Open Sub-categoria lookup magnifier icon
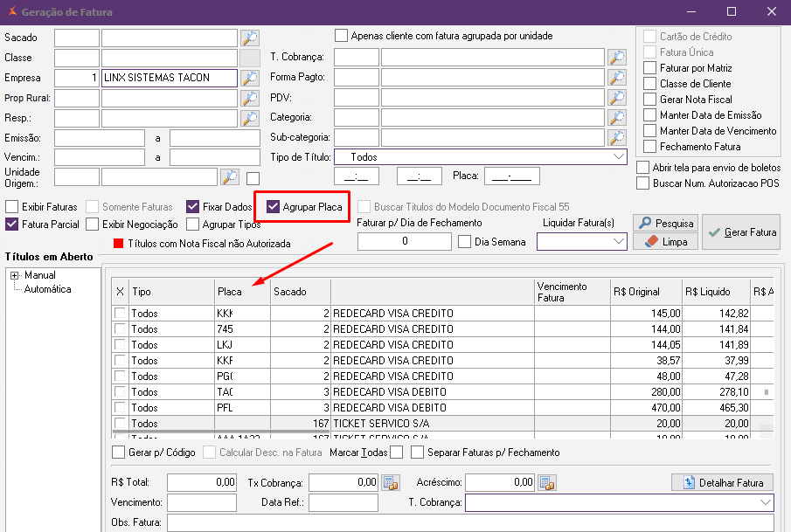 617,137
